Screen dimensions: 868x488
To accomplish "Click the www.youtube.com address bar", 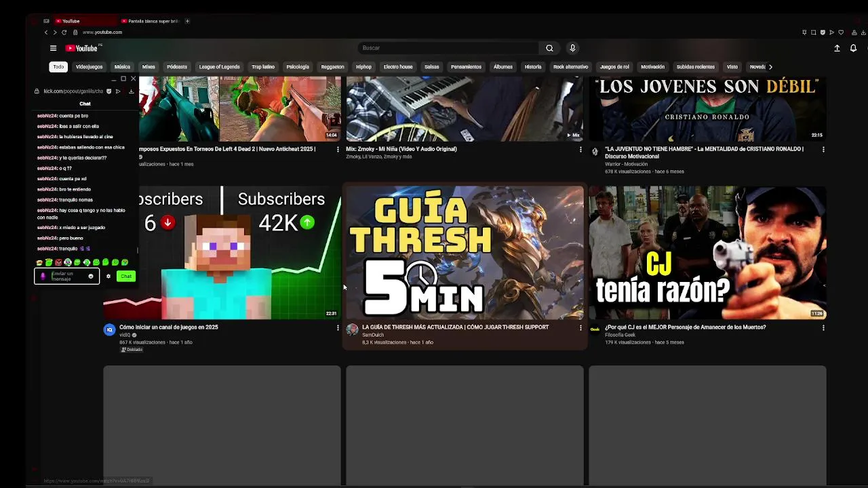I will pyautogui.click(x=102, y=33).
